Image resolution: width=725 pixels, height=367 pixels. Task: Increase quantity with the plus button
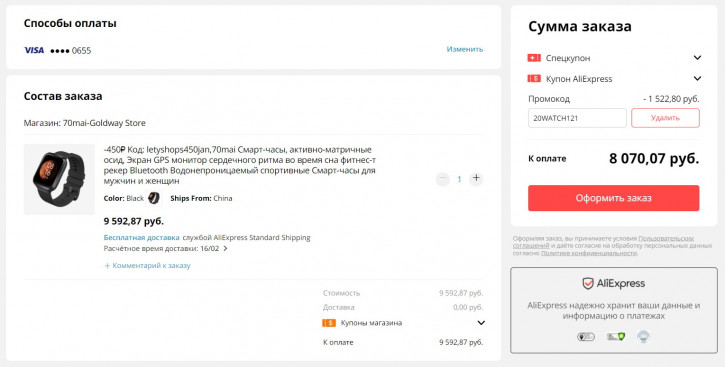click(476, 178)
